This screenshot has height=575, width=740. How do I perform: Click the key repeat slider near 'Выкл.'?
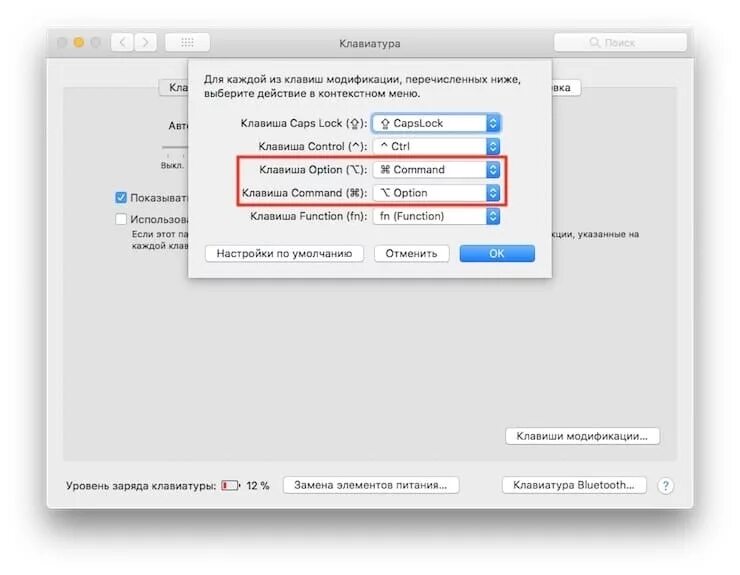coord(175,148)
